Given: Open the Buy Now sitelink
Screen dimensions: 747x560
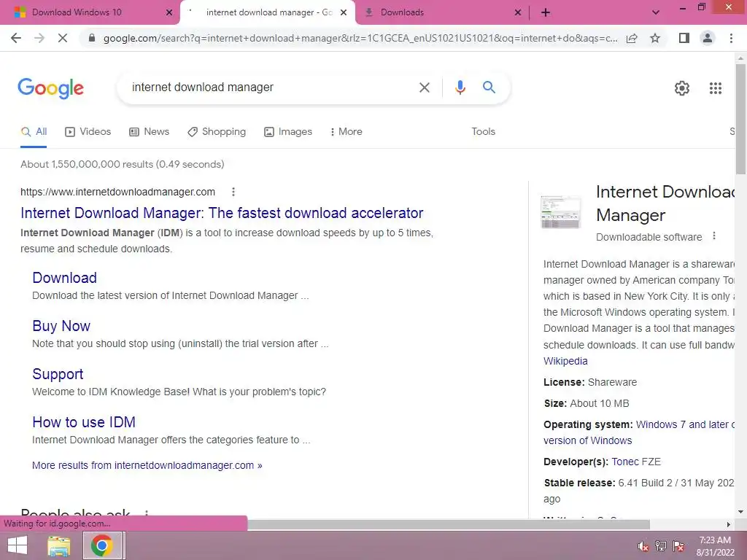Looking at the screenshot, I should 61,326.
